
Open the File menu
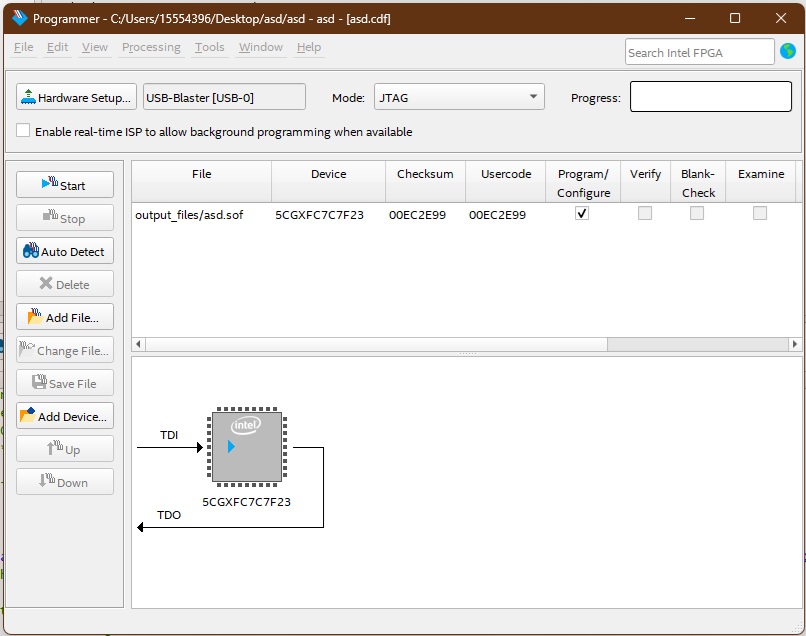point(23,47)
